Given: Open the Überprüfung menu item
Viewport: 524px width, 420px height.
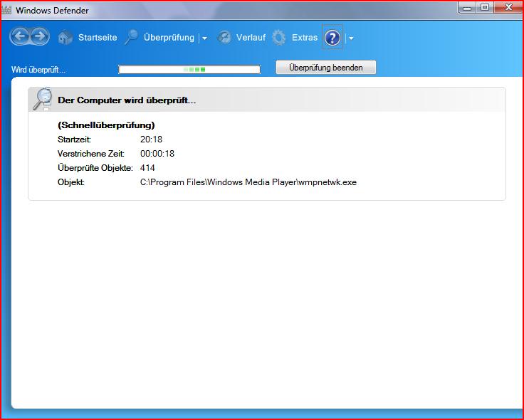Looking at the screenshot, I should 169,38.
